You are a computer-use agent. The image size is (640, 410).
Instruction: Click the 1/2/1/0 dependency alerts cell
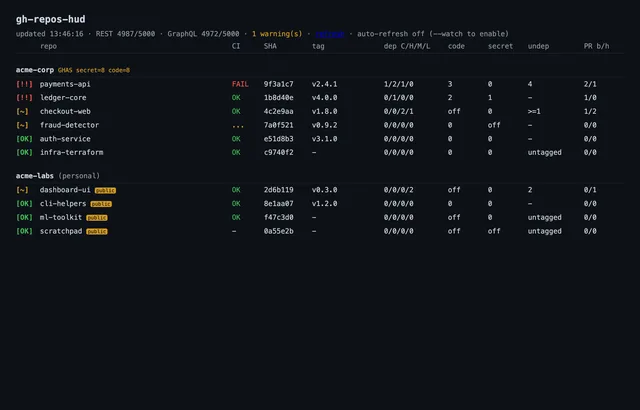coord(398,84)
